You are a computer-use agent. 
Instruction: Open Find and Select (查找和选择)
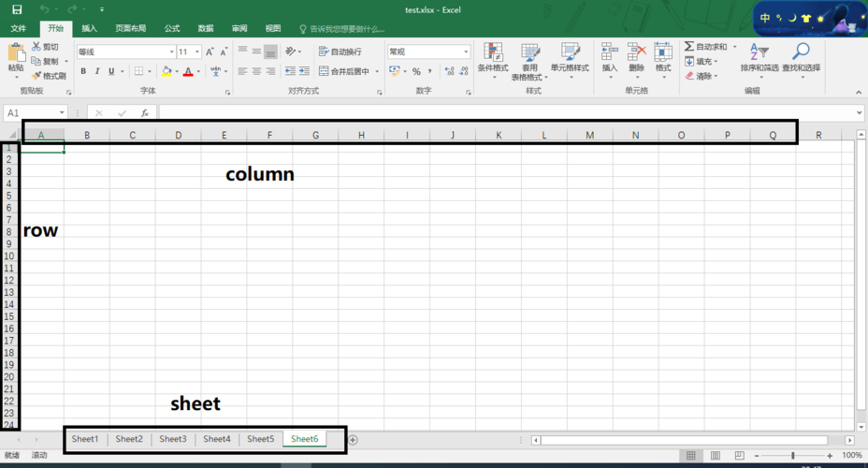(801, 56)
